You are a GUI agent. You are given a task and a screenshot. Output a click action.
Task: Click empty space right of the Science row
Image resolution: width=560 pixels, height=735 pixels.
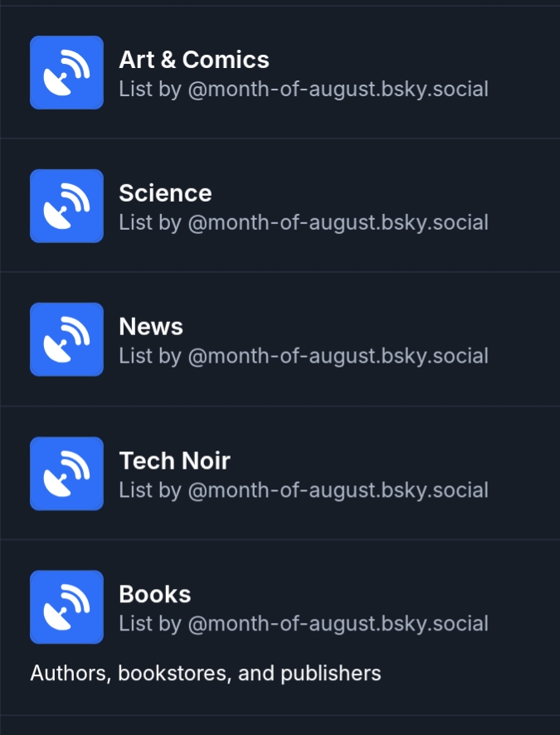coord(527,206)
